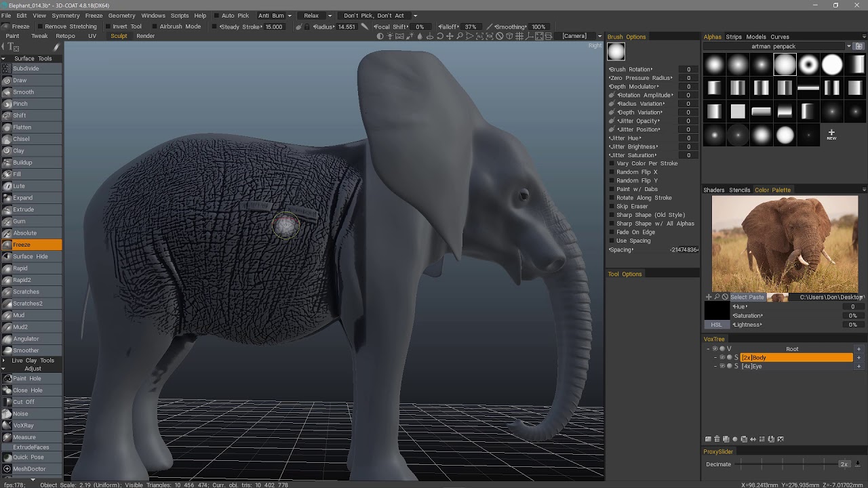868x488 pixels.
Task: Toggle the Steady Stroke checkbox
Action: coord(214,26)
